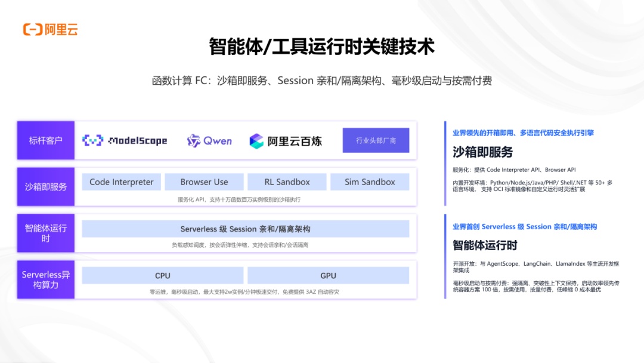Screen dimensions: 644x363
Task: Click the ModelScope logo icon
Action: (x=92, y=140)
